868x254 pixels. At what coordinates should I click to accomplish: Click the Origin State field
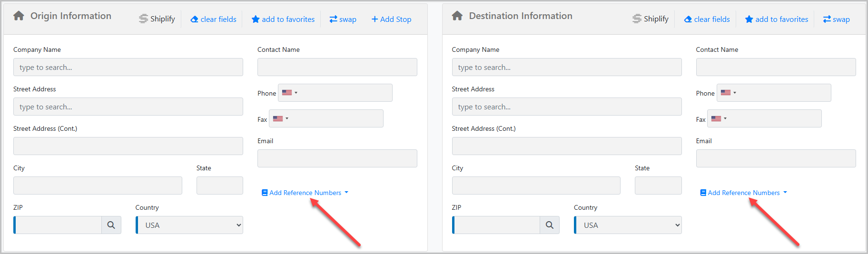tap(220, 186)
